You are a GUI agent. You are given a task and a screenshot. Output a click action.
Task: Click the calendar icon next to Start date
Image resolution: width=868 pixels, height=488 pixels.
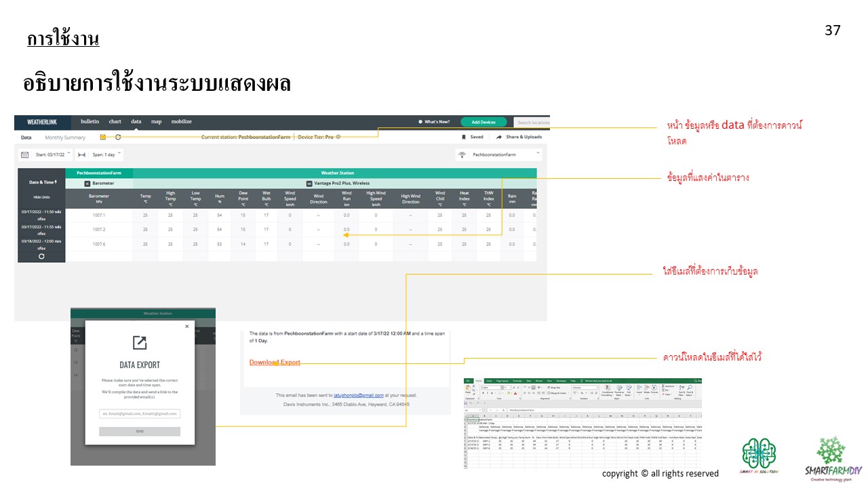click(x=25, y=155)
